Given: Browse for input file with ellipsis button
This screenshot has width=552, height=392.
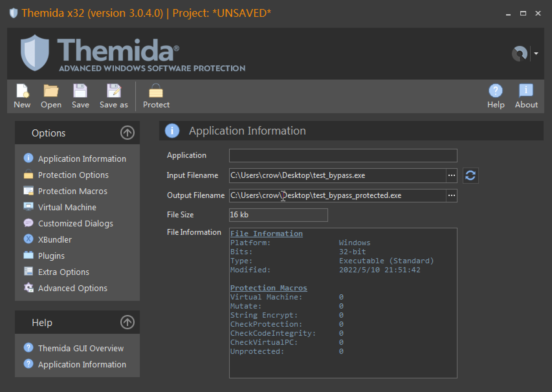Looking at the screenshot, I should point(452,175).
